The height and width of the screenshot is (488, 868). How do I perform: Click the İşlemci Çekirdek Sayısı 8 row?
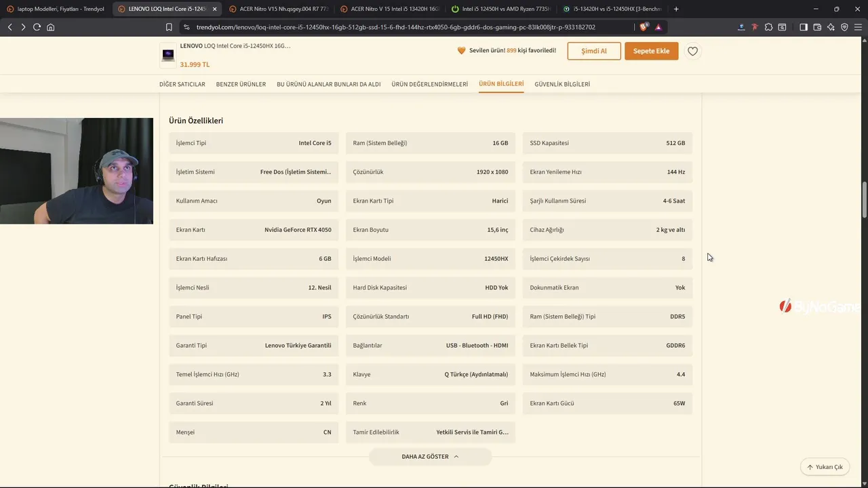click(x=608, y=259)
